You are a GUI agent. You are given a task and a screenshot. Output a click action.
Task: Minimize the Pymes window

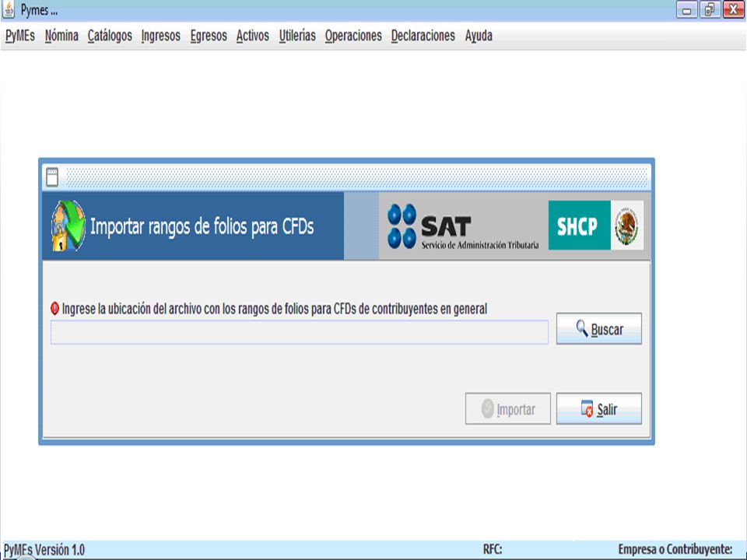(686, 10)
